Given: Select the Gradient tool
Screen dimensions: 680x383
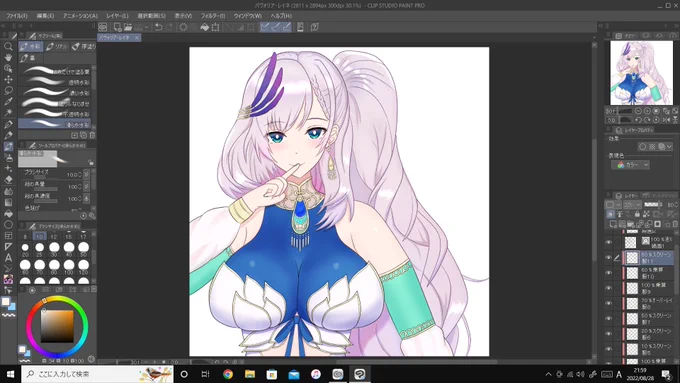Looking at the screenshot, I should pos(8,202).
